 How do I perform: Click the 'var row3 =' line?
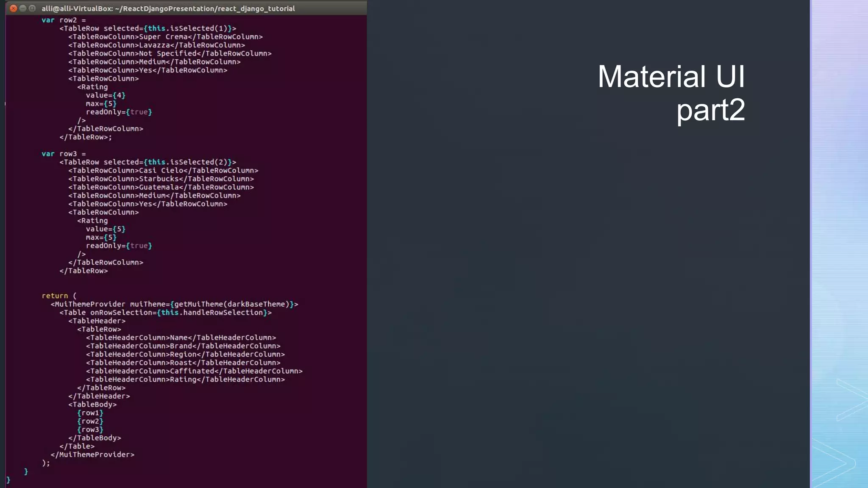click(64, 154)
